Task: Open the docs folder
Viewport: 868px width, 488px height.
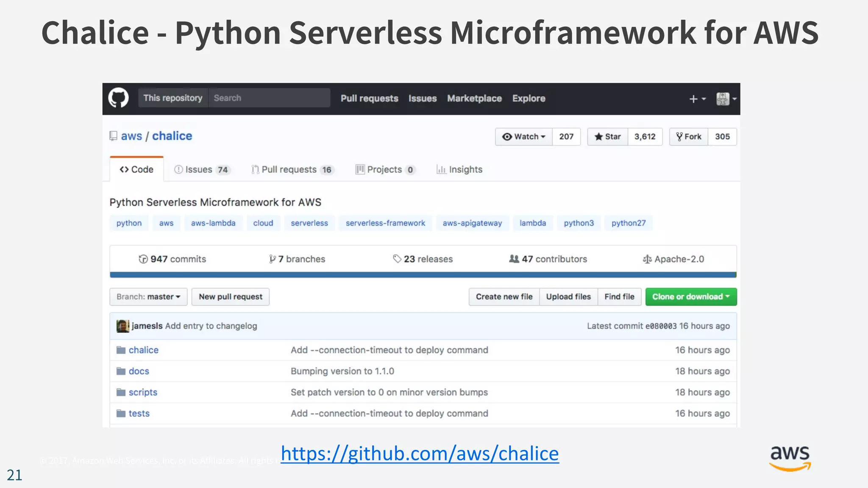Action: pyautogui.click(x=139, y=371)
